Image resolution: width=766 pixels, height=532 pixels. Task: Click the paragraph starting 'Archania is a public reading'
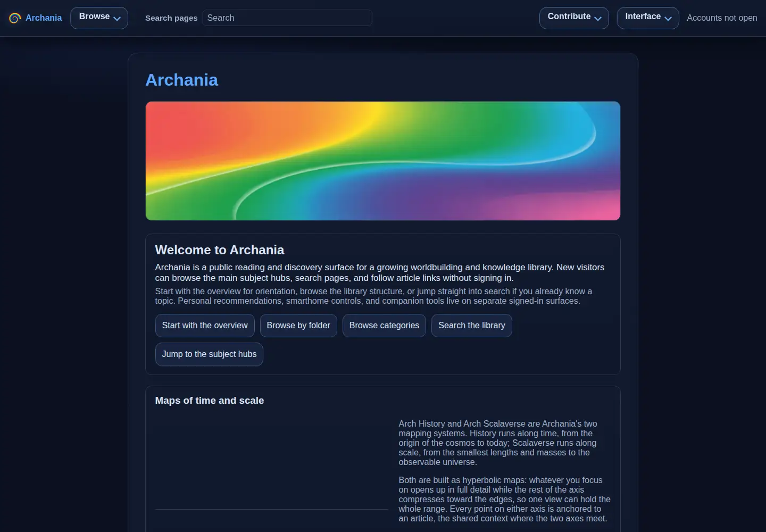(x=380, y=272)
